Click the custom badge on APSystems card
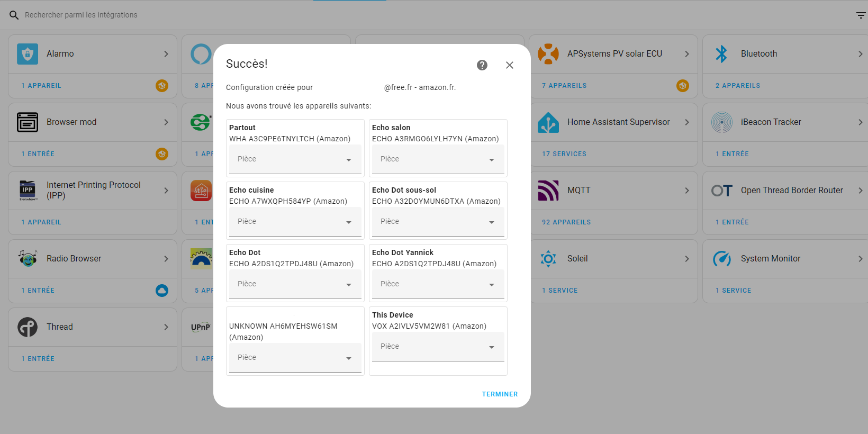 tap(683, 86)
